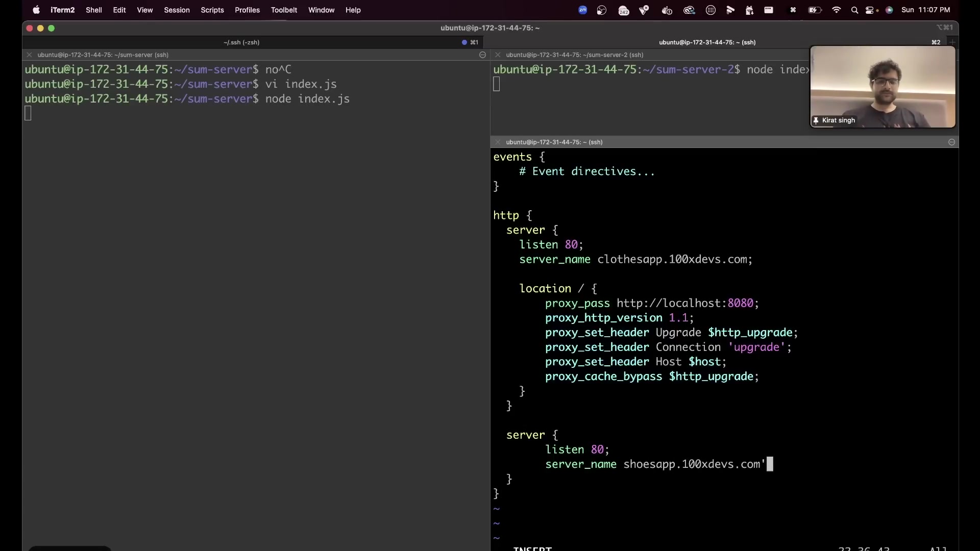Image resolution: width=980 pixels, height=551 pixels.
Task: Open the Creative Cloud menu bar icon
Action: pos(689,10)
